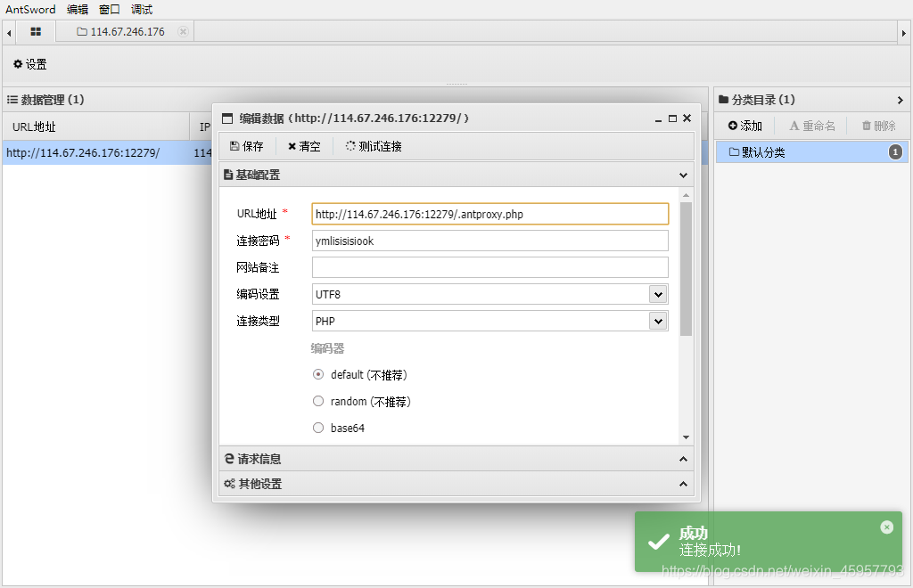Select the http://114.67.246.176:12279/ data row
The height and width of the screenshot is (588, 913).
point(107,153)
